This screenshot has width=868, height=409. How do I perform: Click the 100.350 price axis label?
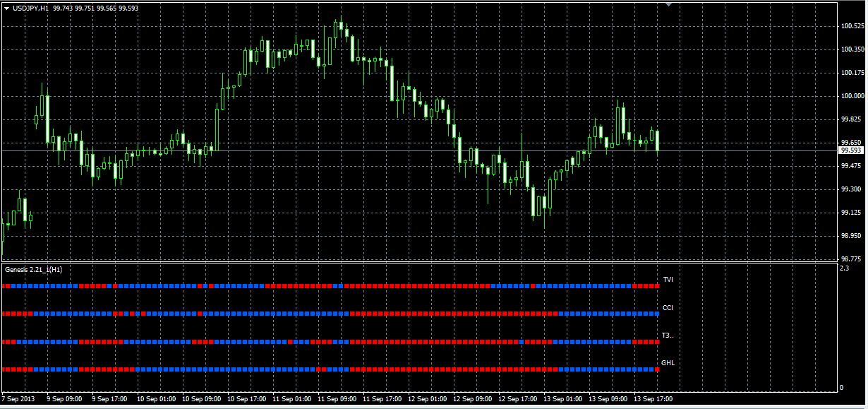click(852, 49)
